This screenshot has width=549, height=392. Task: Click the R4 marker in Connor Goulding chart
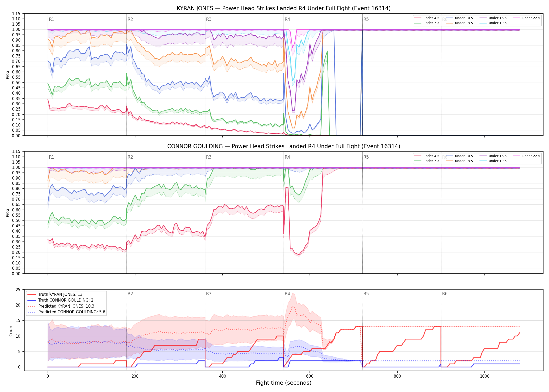[x=287, y=157]
